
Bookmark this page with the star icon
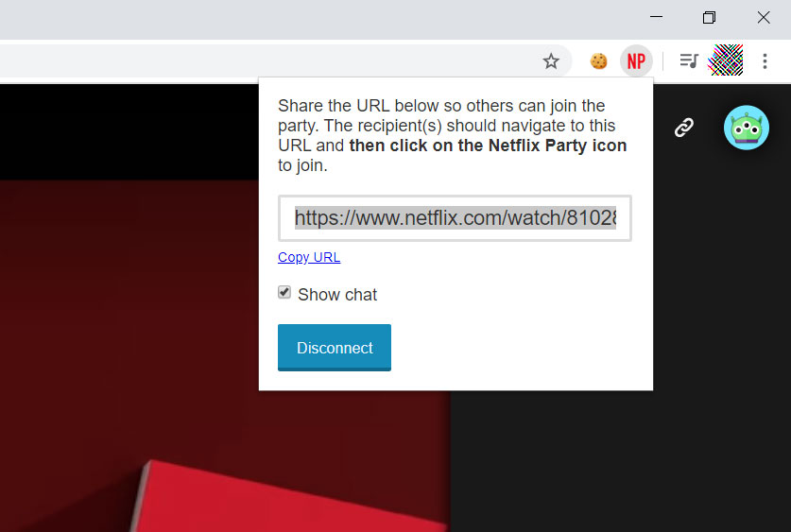551,61
